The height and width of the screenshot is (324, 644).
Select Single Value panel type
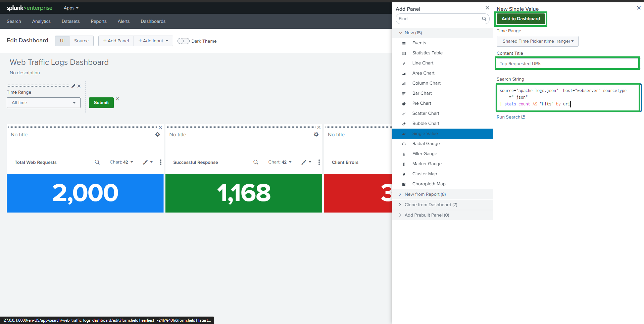(443, 134)
